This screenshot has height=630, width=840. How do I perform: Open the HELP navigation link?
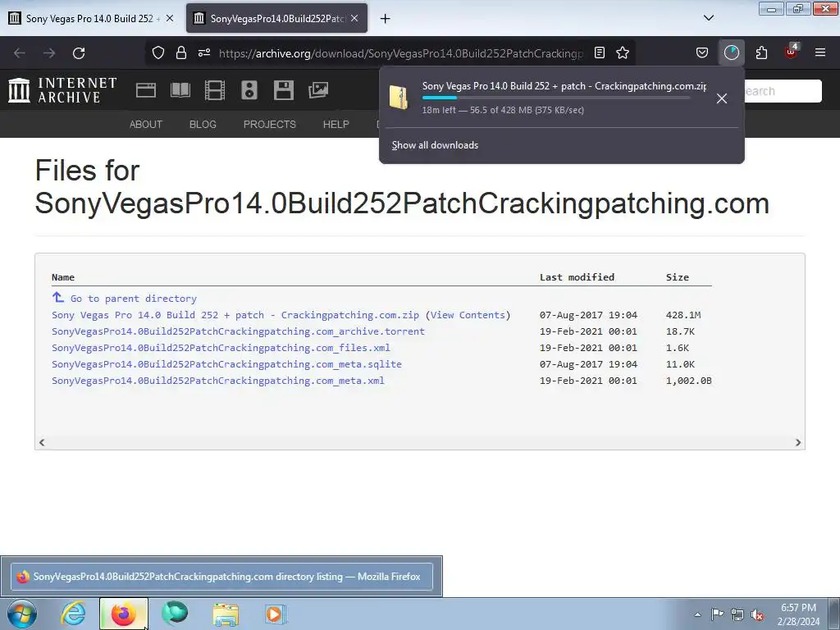[x=336, y=125]
